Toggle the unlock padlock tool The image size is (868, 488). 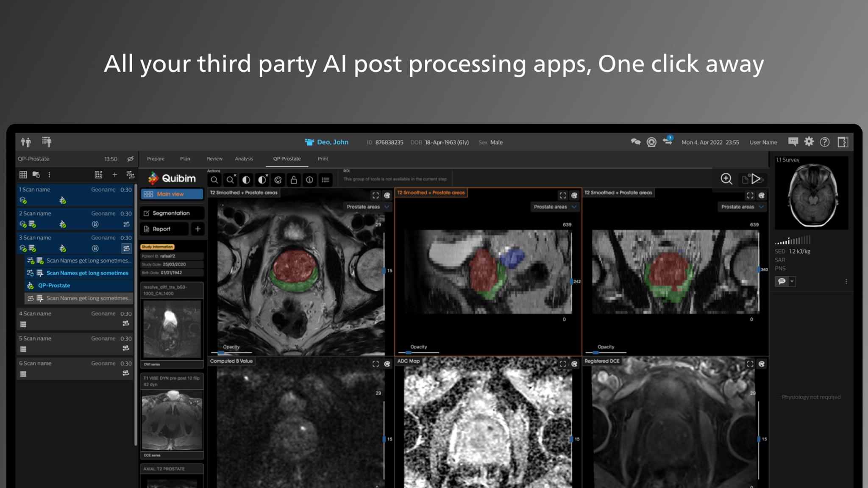click(294, 180)
